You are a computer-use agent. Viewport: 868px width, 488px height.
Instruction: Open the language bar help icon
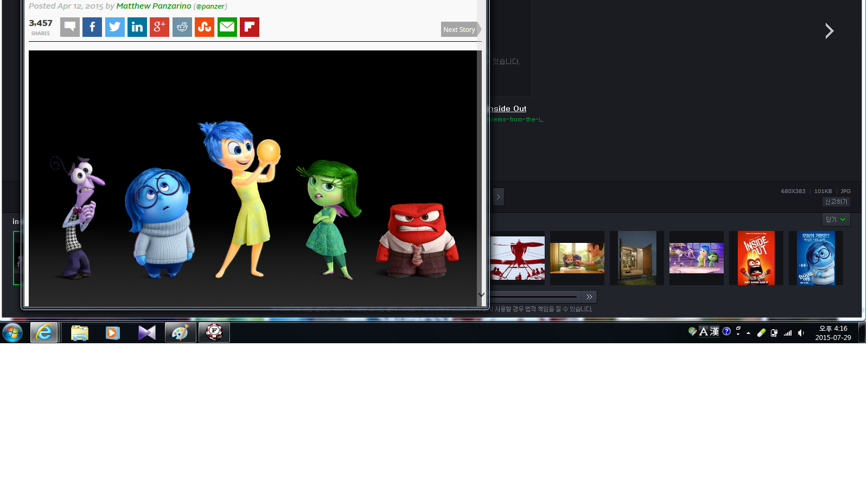727,331
